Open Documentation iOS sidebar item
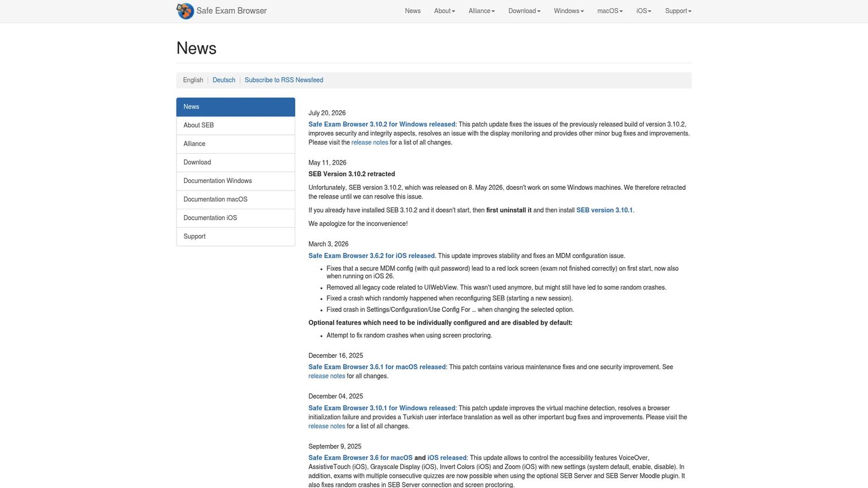The image size is (868, 488). coord(236,218)
